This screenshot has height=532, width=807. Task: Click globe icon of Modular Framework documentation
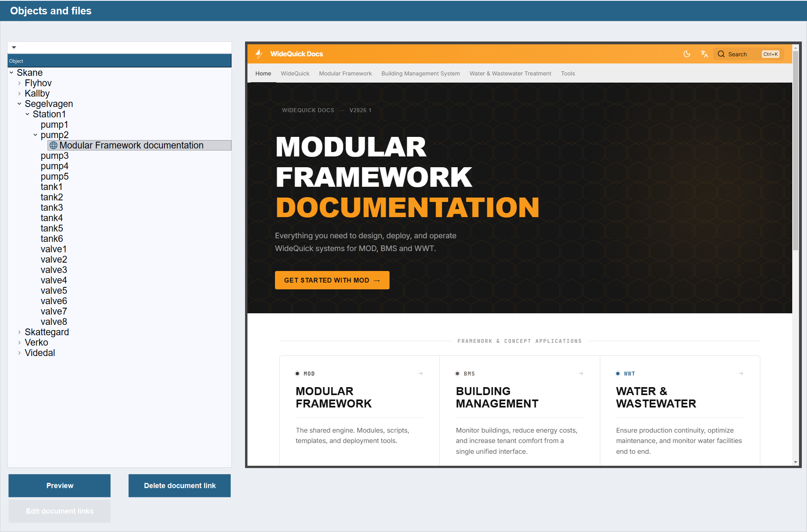pyautogui.click(x=53, y=145)
